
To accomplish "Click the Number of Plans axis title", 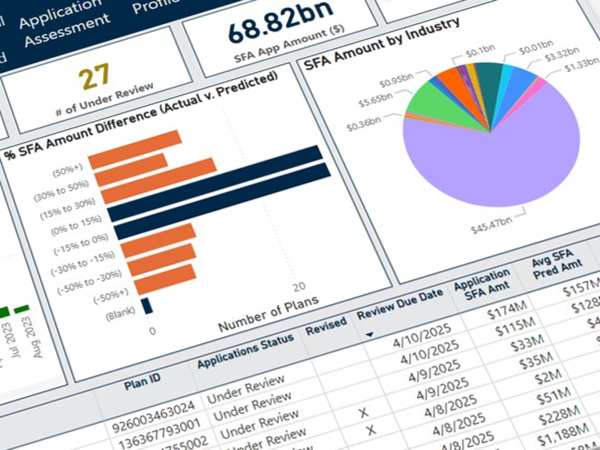I will (x=268, y=313).
